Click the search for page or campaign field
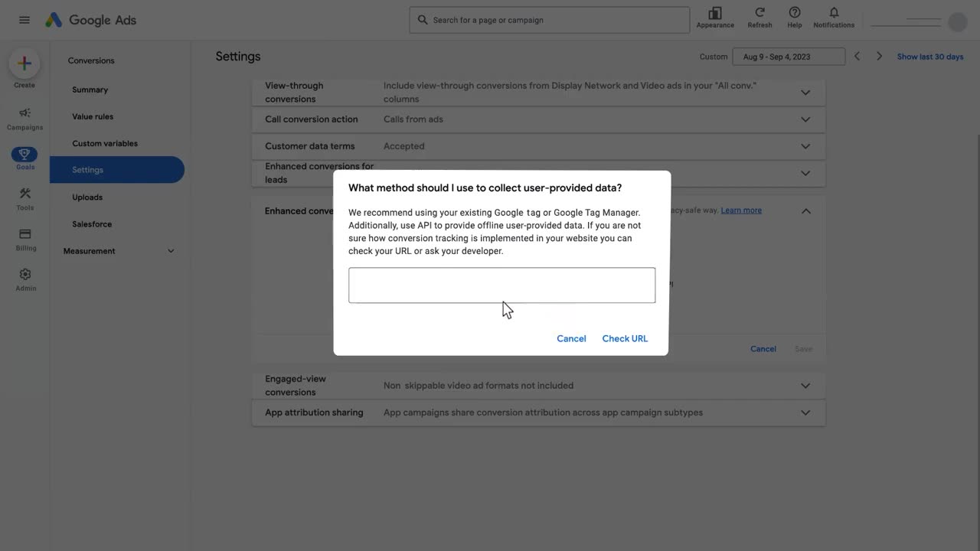 (550, 20)
